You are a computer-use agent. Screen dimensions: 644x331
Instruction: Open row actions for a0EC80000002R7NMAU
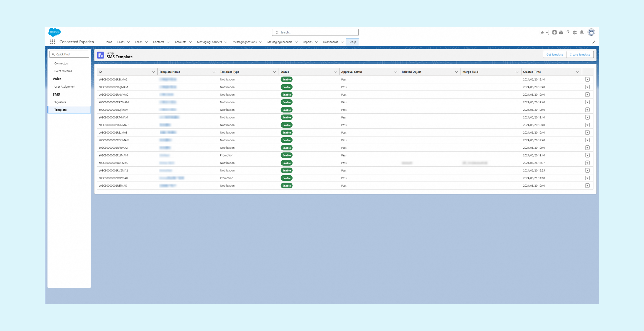tap(587, 125)
